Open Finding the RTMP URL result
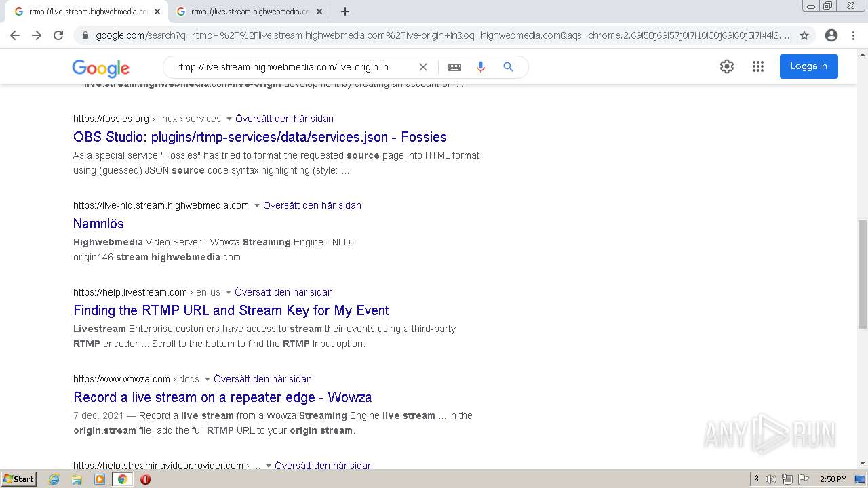 [231, 310]
